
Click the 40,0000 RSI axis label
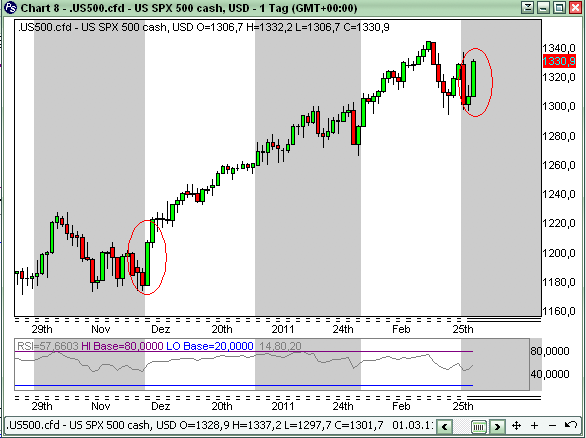pos(550,374)
